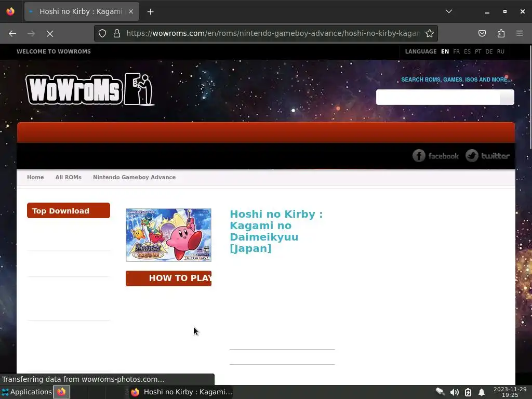Open tracking protection shield icon
This screenshot has width=532, height=399.
[x=102, y=33]
